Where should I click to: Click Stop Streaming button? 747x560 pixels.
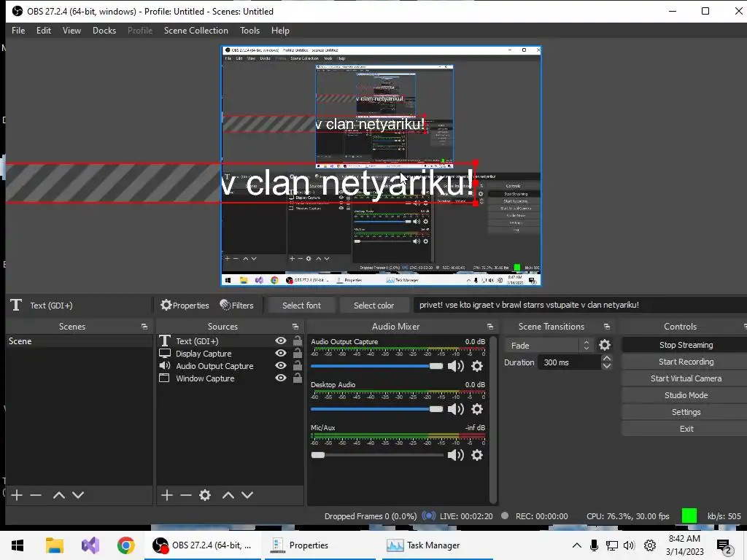686,345
